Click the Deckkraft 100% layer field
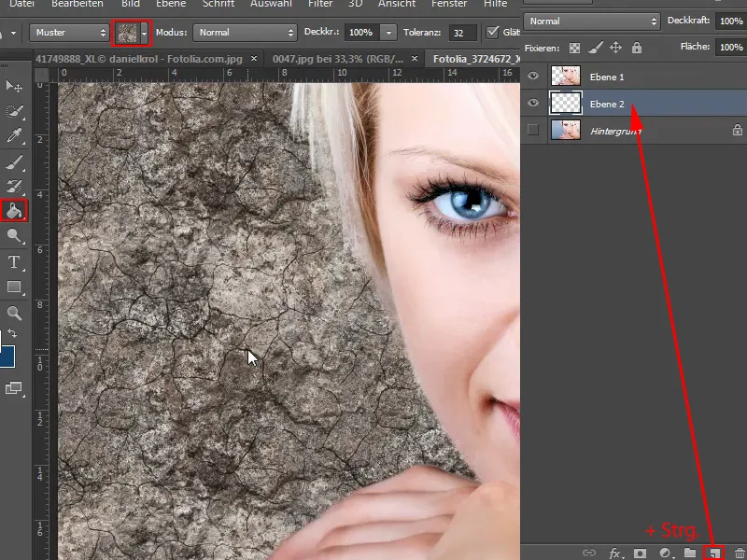This screenshot has width=747, height=560. [x=731, y=21]
